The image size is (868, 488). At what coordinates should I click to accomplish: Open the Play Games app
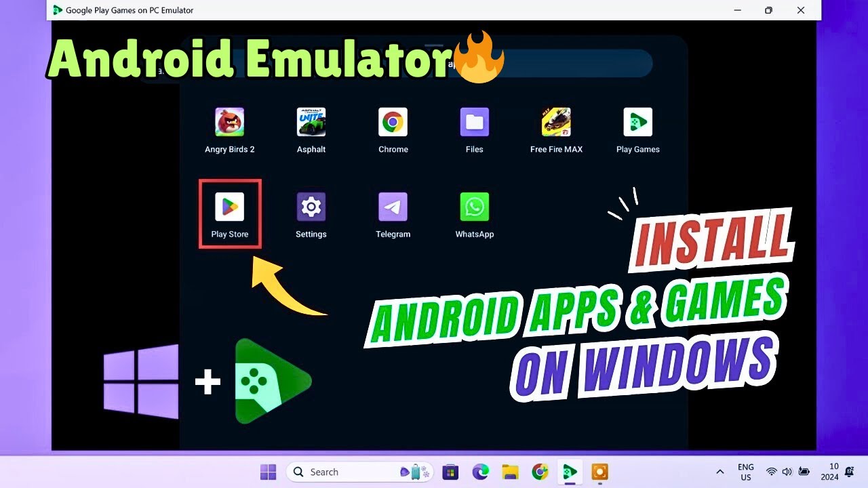click(638, 123)
